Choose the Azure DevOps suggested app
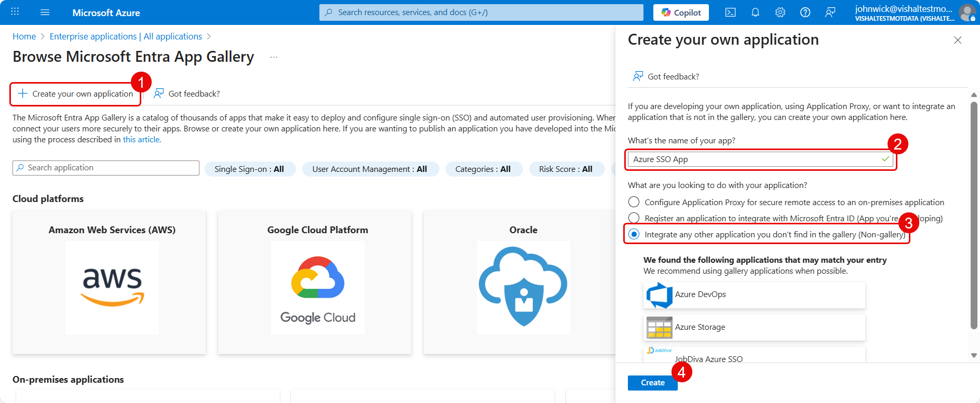This screenshot has height=403, width=980. click(x=754, y=294)
